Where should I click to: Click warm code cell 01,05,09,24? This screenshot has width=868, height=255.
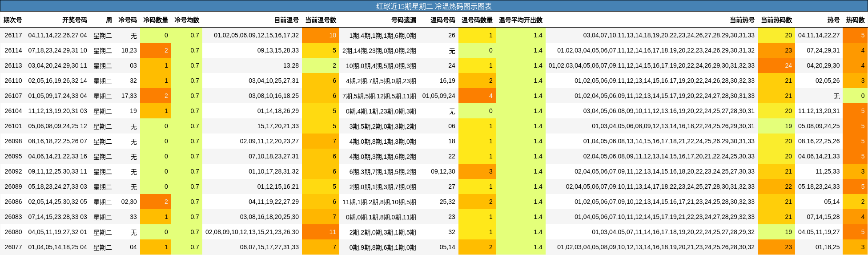pos(439,96)
